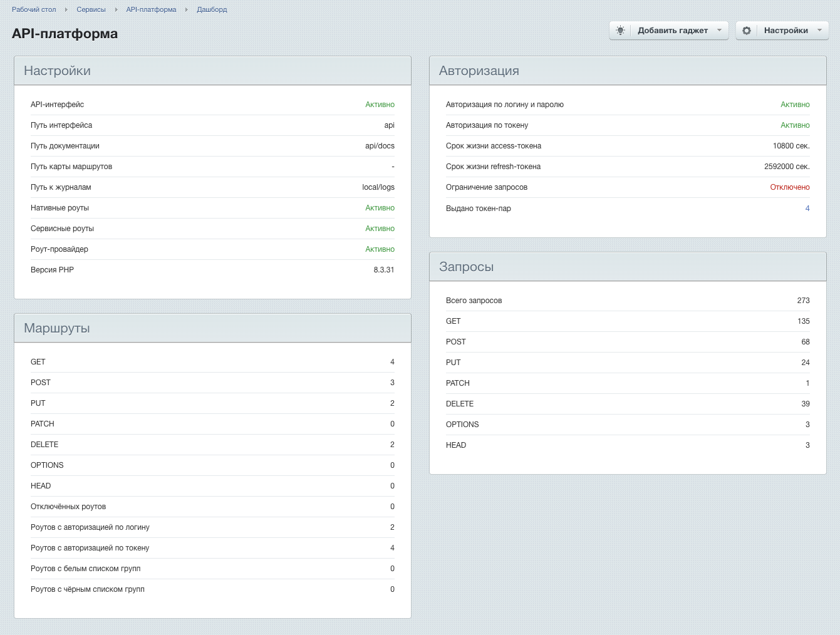Click the api/docs documentation path value
Screen dimensions: 840x635
(x=380, y=146)
